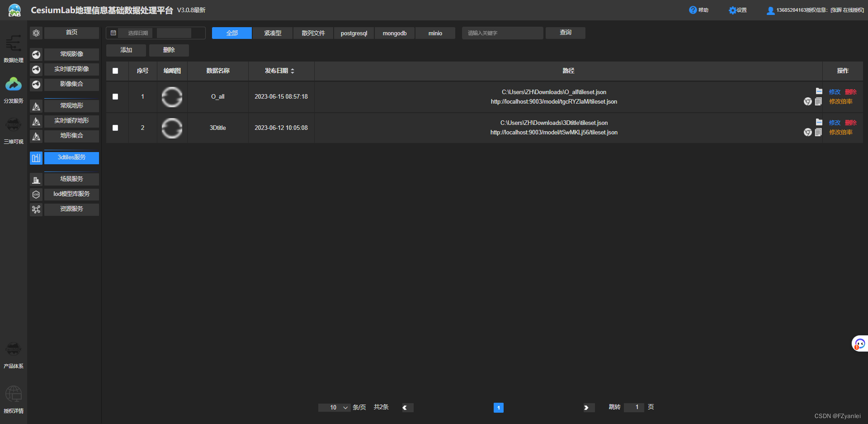Click the user account icon
Image resolution: width=868 pixels, height=424 pixels.
tap(770, 10)
